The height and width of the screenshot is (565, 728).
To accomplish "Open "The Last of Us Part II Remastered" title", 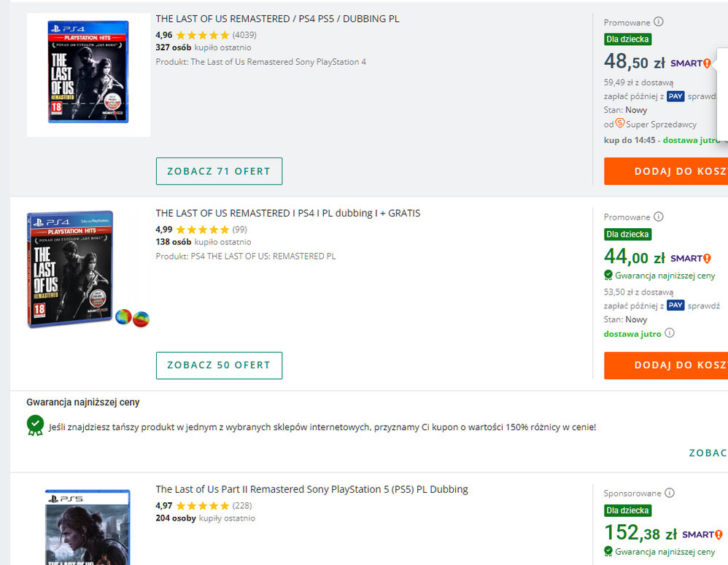I will tap(311, 489).
